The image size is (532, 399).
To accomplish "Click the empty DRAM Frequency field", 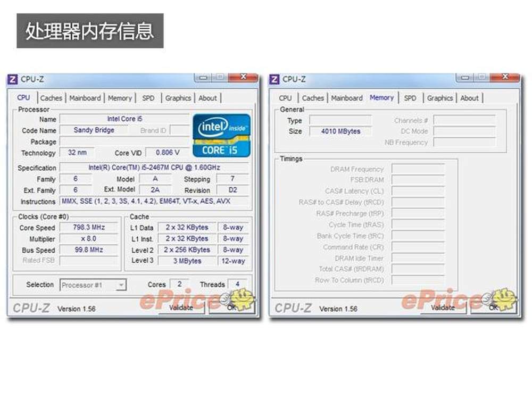I will click(418, 169).
